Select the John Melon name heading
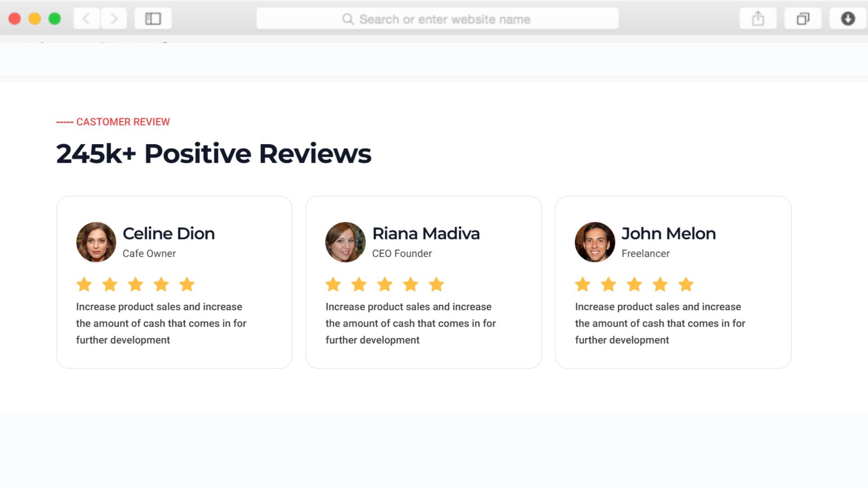The image size is (868, 488). [x=668, y=234]
